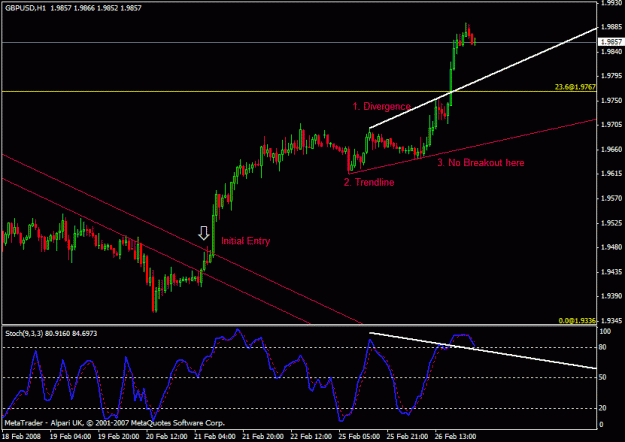Screen dimensions: 625x442
Task: Click time axis label 25 Feb 21:00
Action: tap(407, 436)
